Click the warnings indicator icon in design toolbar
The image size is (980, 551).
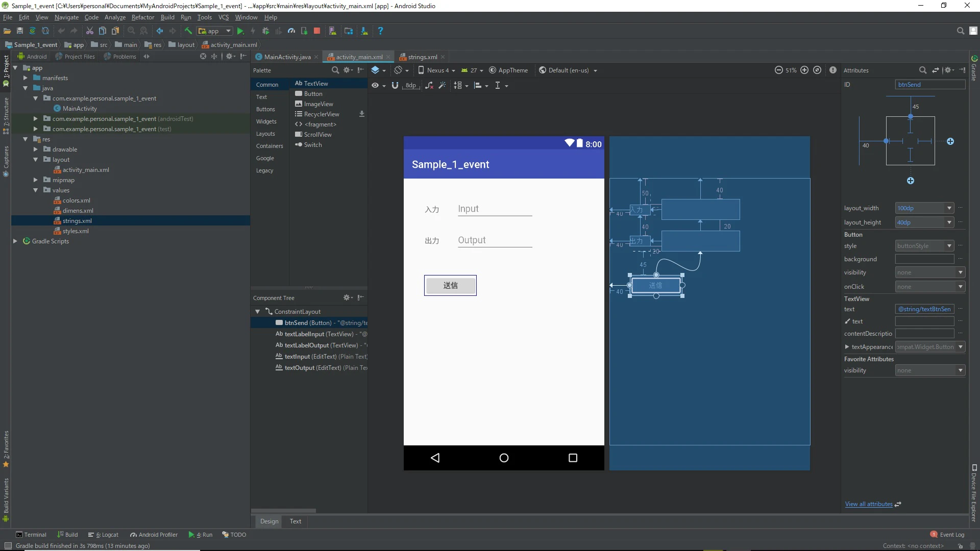833,70
